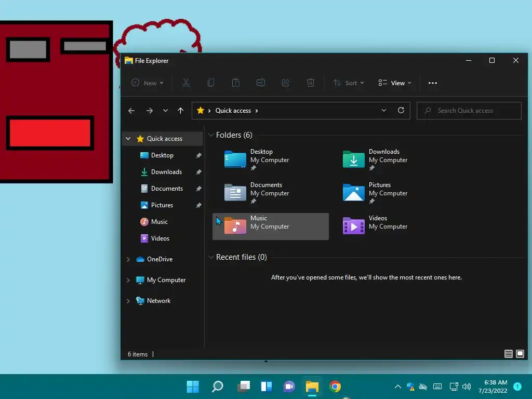
Task: Select the Music folder tile
Action: click(270, 227)
